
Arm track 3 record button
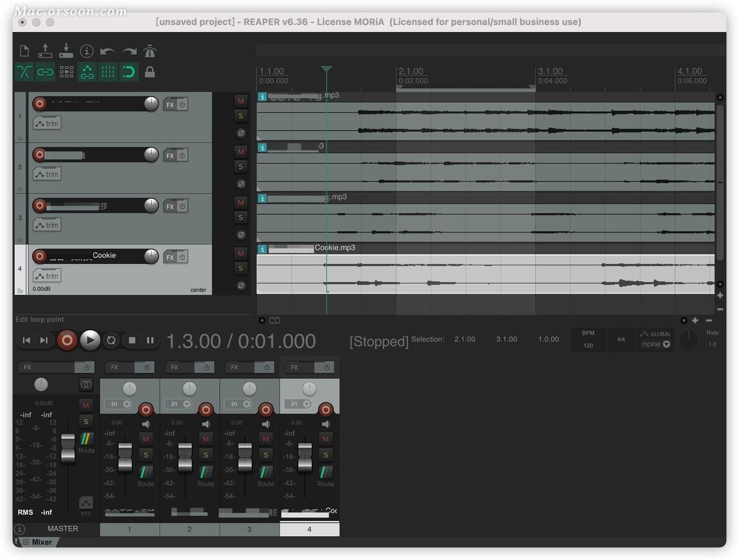pos(39,206)
